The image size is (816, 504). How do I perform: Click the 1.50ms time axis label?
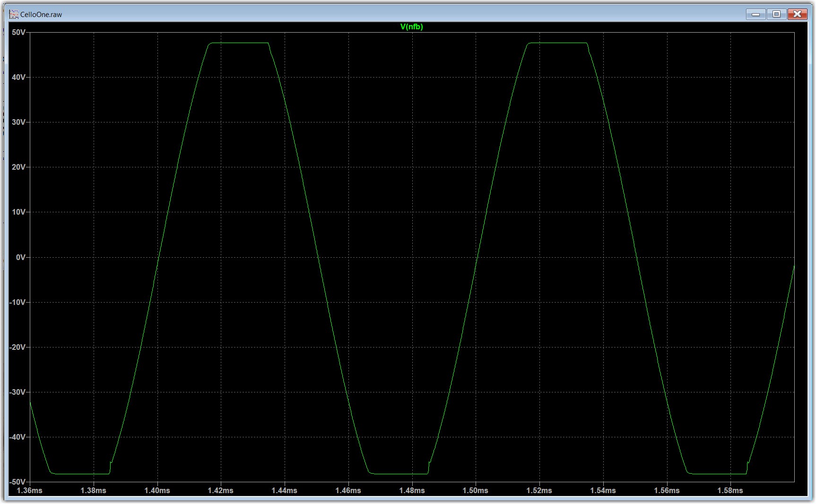click(476, 491)
